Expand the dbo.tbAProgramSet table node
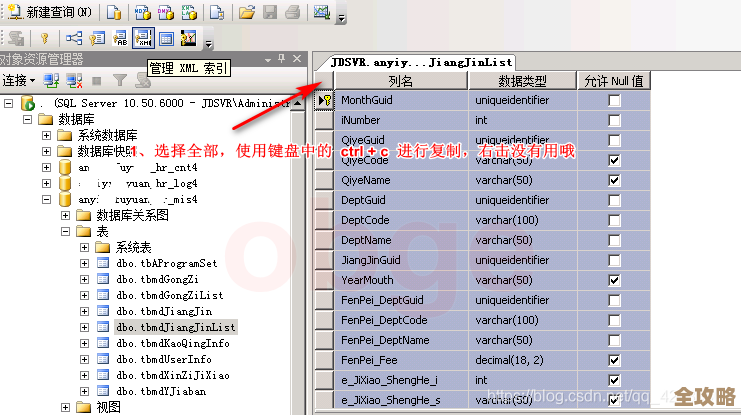 coord(84,263)
